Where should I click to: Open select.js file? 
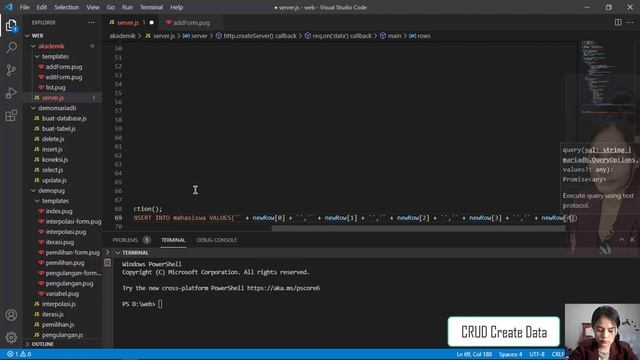tap(52, 170)
